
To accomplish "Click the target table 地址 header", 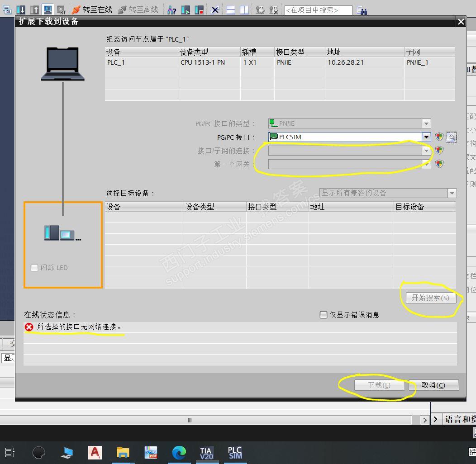I will tap(351, 207).
